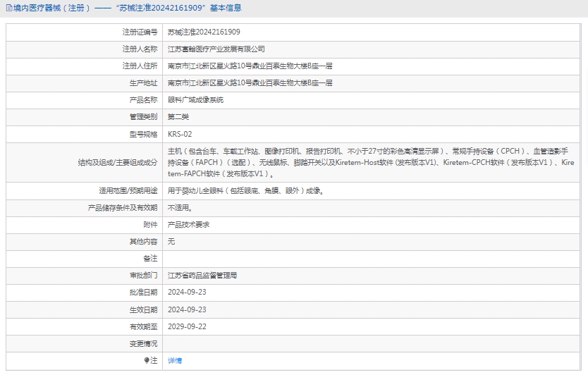The height and width of the screenshot is (375, 588).
Task: Click the registrant name 江苏富翰医疗产业发展有限公司
Action: (216, 49)
